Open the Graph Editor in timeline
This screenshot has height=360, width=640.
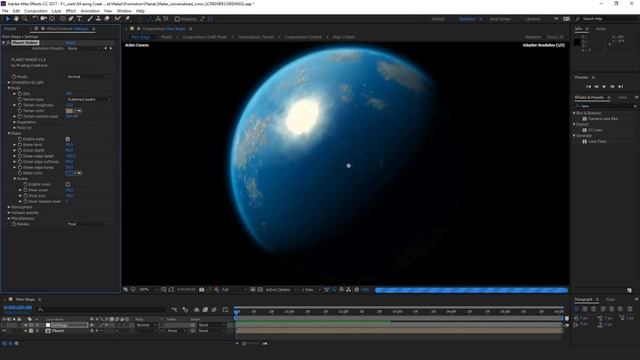click(225, 310)
